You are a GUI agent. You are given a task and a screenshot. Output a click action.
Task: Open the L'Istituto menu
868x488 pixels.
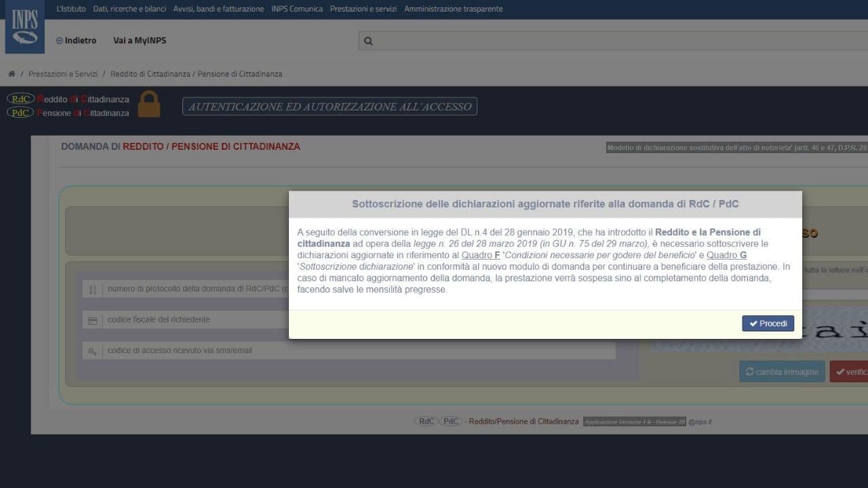point(71,9)
